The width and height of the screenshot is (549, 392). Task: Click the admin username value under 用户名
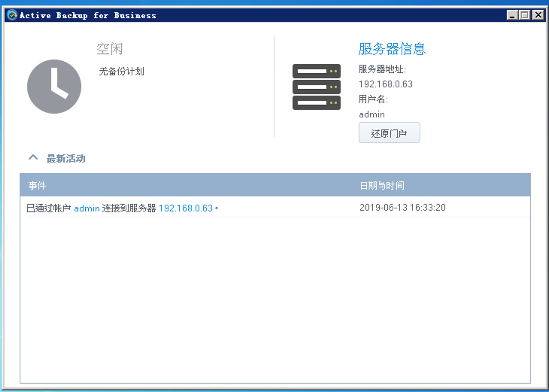372,114
